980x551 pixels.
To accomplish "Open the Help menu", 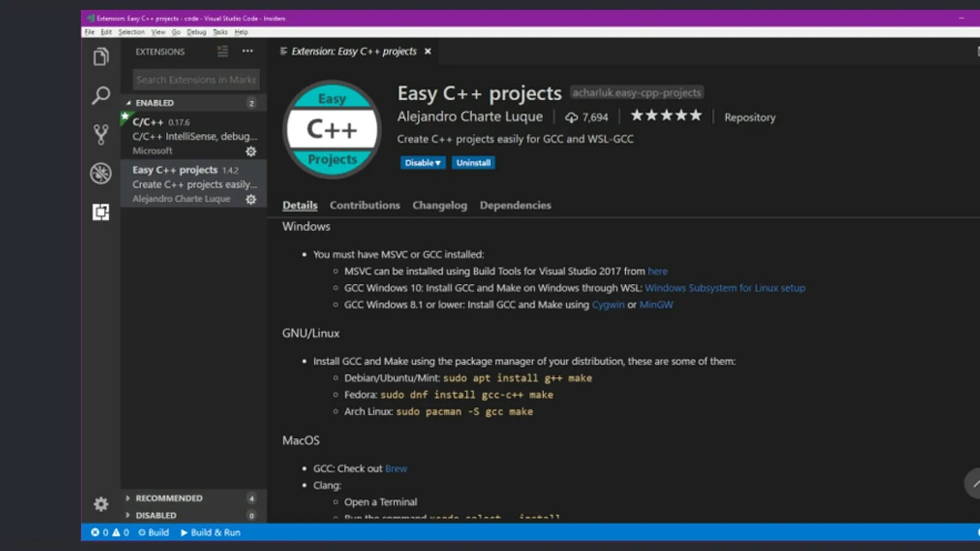I will click(x=241, y=32).
